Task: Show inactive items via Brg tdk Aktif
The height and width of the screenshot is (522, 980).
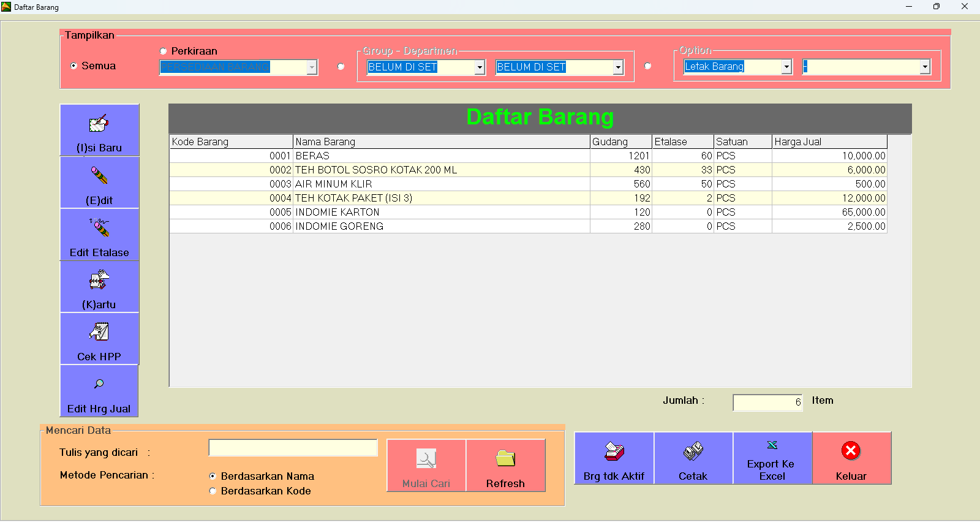Action: coord(614,458)
